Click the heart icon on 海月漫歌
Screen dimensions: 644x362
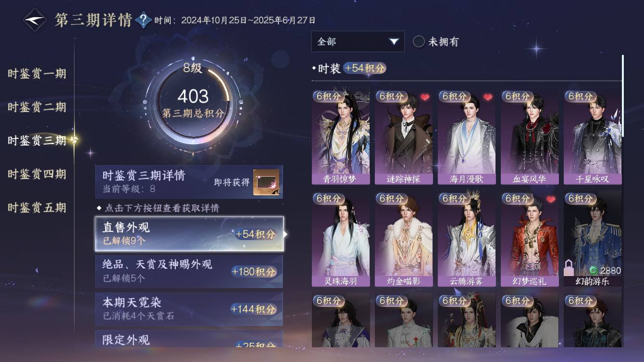(x=488, y=97)
